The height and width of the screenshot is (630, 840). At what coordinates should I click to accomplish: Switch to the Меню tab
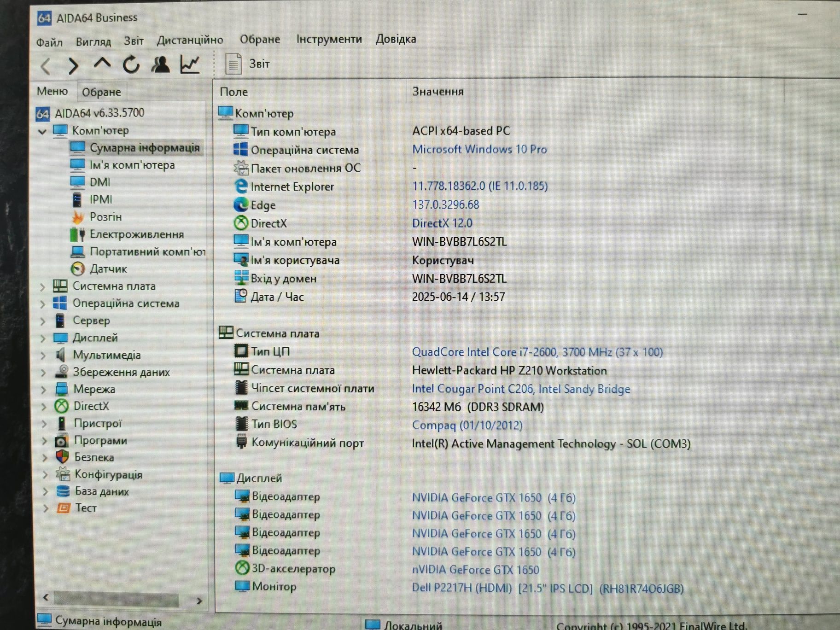(52, 91)
